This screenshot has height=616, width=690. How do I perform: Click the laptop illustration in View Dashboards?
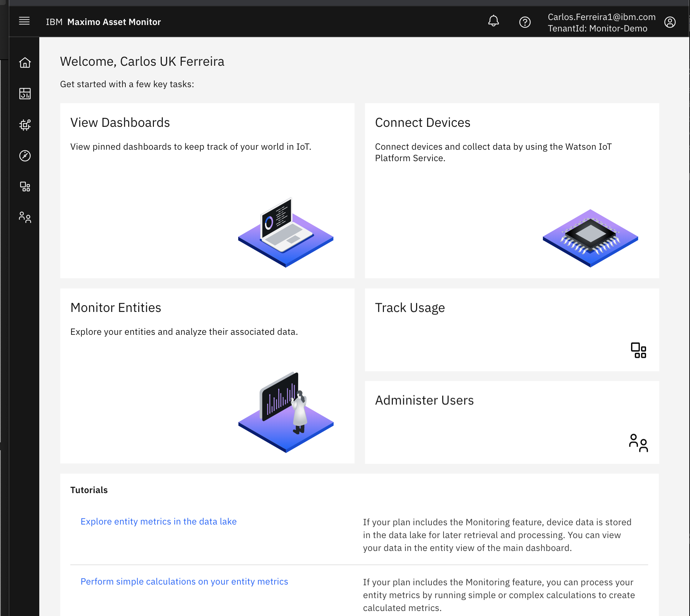(286, 232)
